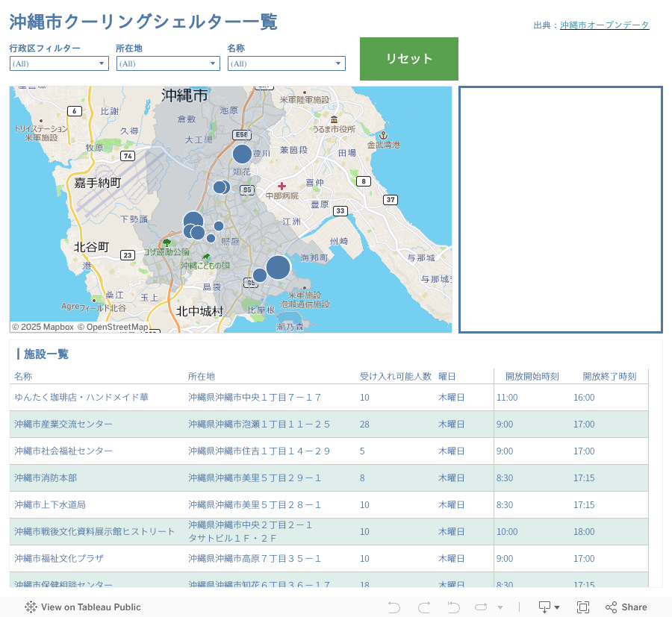672x617 pixels.
Task: Click the 10:00 opening time cell
Action: click(x=507, y=531)
